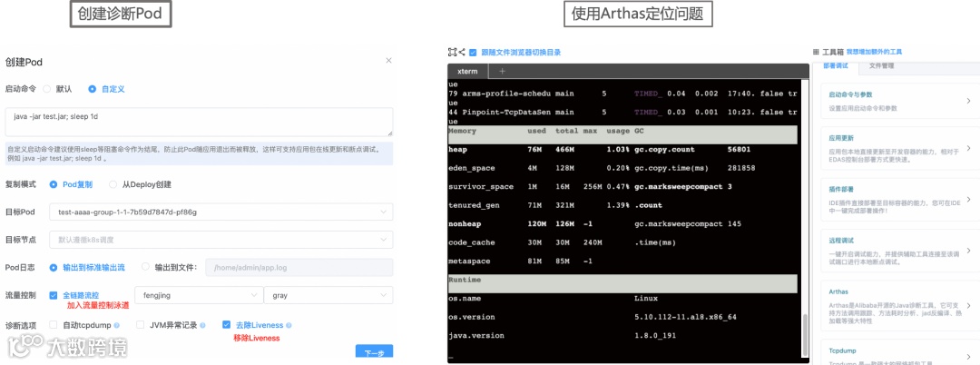Click help icon next to 去除Liveness
980x365 pixels.
point(289,326)
